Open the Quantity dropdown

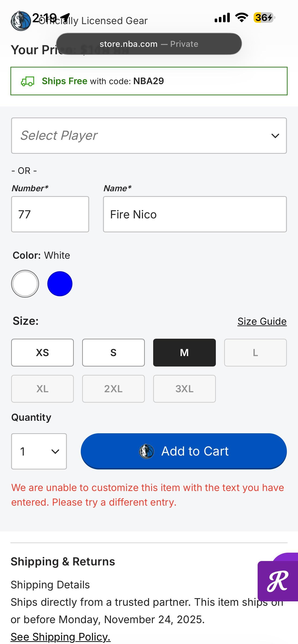coord(39,451)
